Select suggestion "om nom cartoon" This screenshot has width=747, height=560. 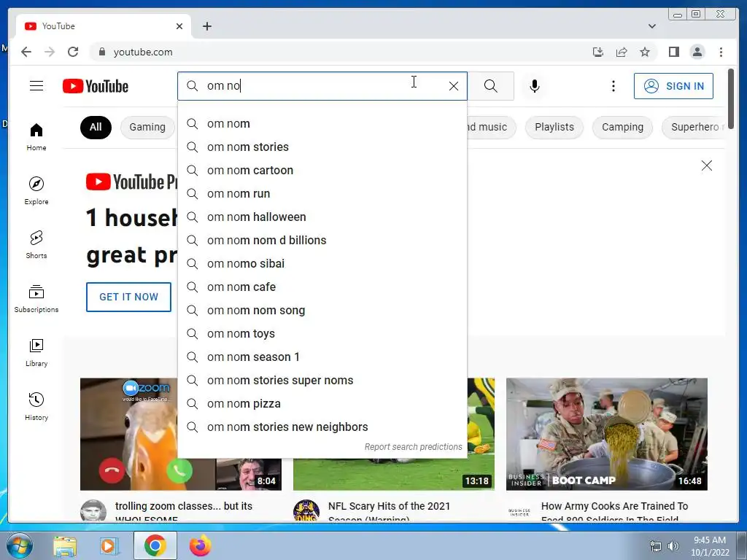click(x=322, y=171)
